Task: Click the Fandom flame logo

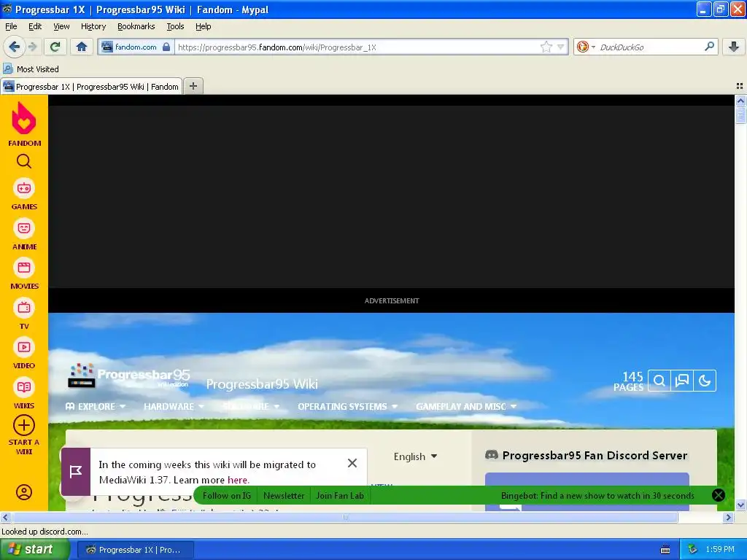Action: point(24,118)
